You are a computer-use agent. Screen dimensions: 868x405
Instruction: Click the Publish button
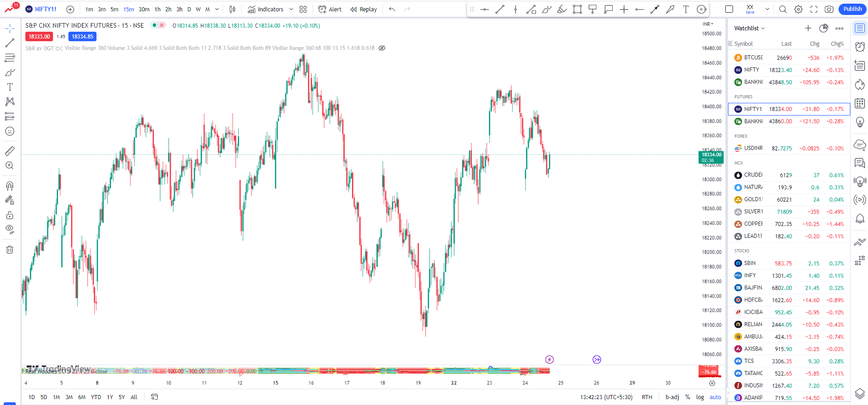click(852, 9)
